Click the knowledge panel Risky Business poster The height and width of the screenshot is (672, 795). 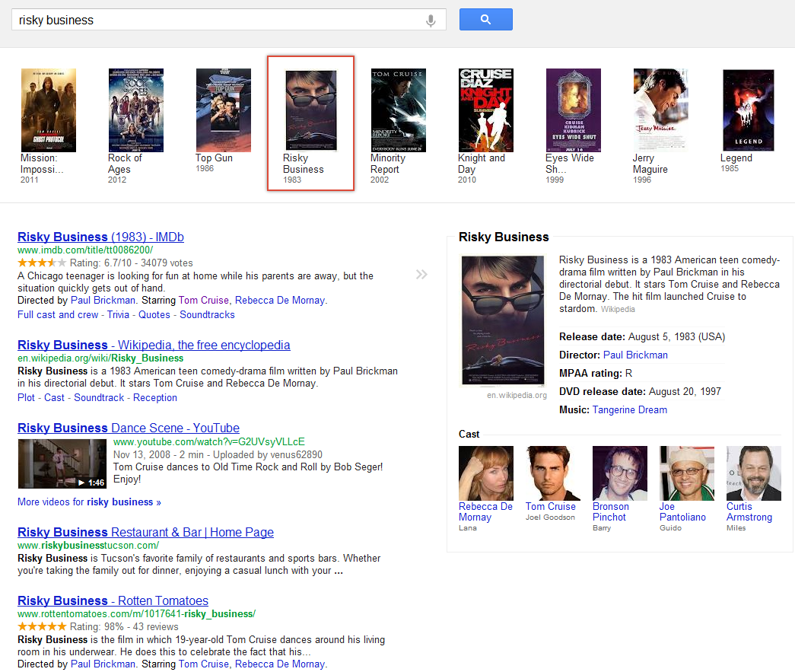pos(503,320)
